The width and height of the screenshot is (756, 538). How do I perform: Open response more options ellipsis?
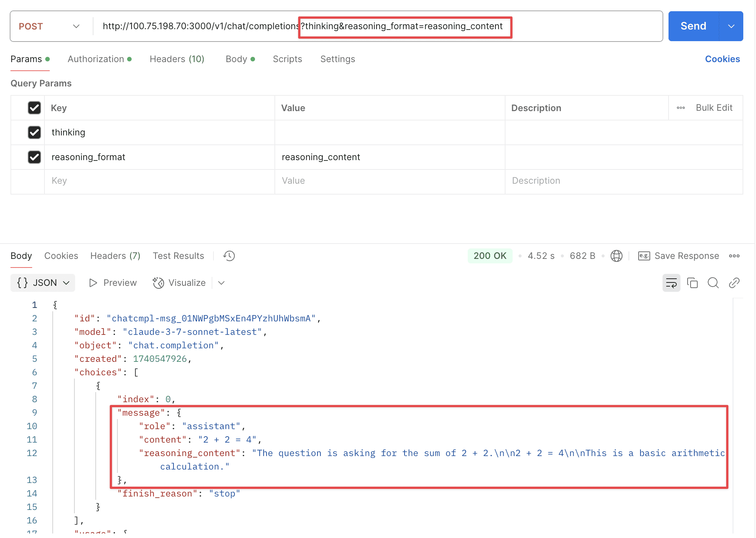(734, 256)
